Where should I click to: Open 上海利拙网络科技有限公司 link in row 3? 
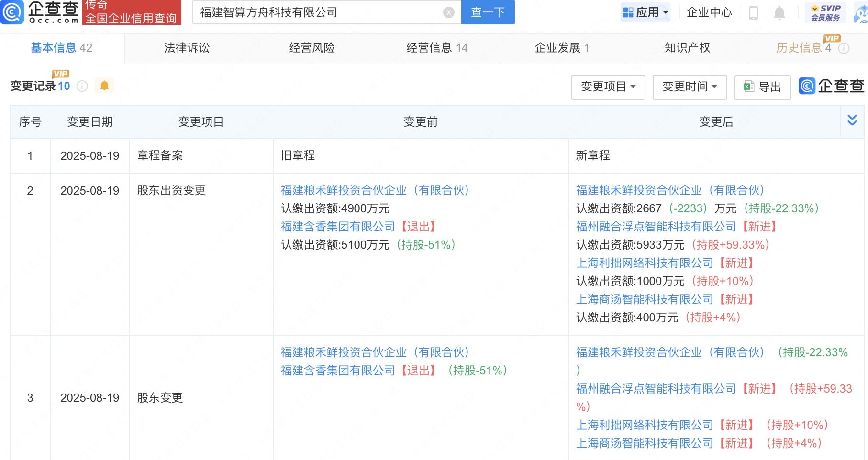[x=645, y=425]
